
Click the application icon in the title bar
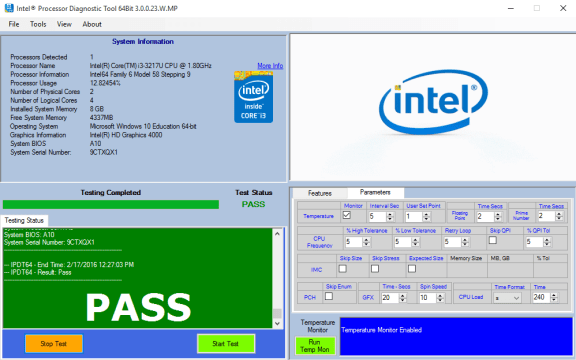tap(9, 8)
